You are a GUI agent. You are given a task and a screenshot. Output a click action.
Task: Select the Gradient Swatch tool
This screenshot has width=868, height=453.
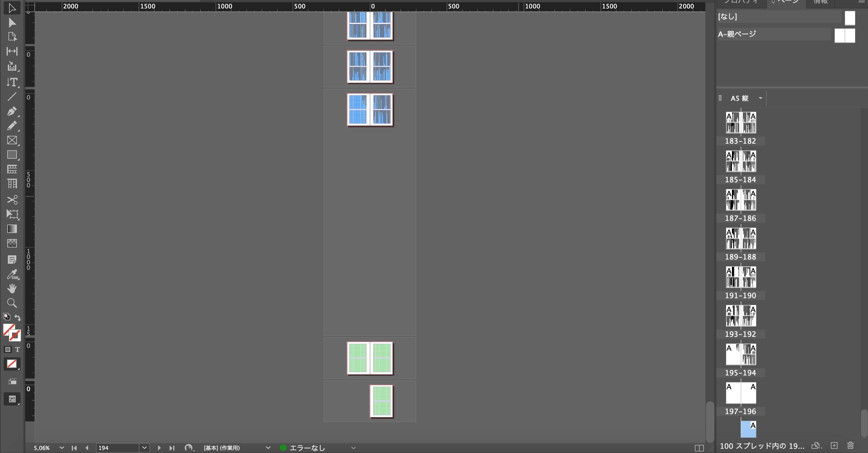(x=12, y=229)
